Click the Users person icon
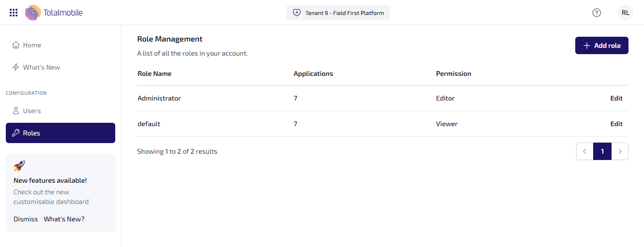 coord(15,111)
